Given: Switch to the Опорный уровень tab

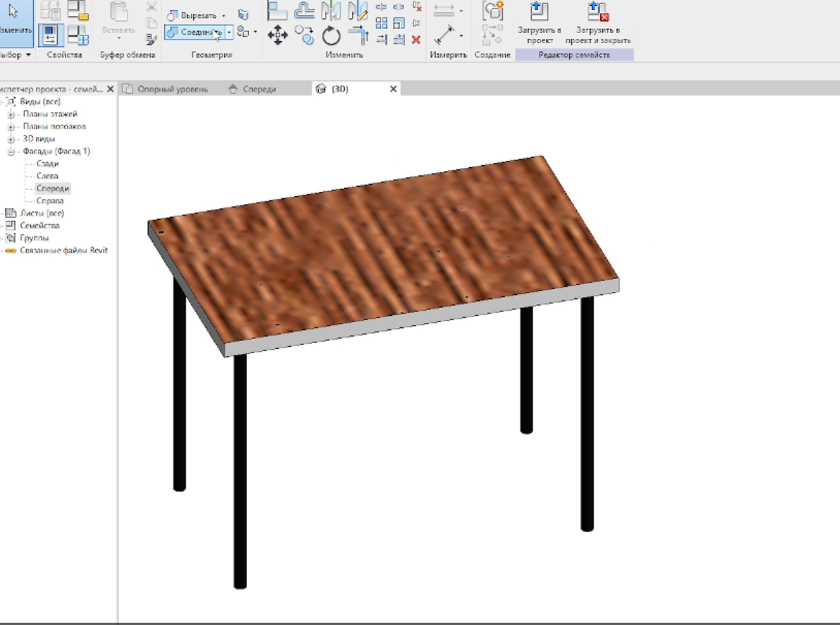Looking at the screenshot, I should (166, 89).
